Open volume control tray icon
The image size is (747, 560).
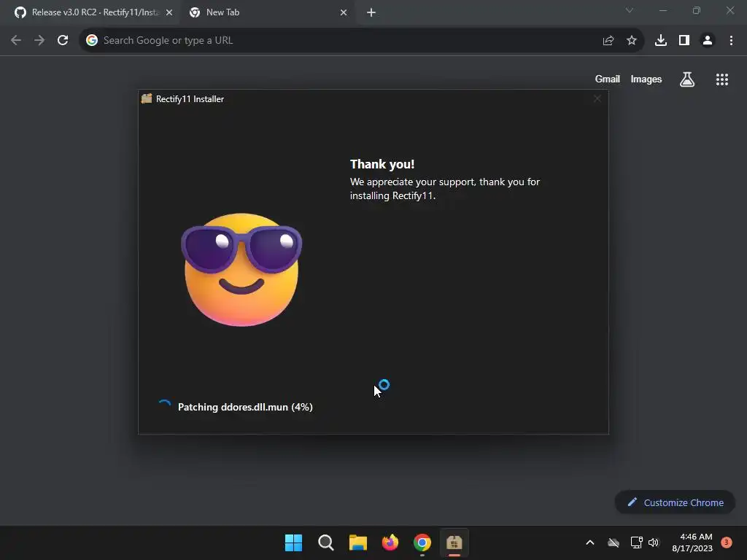coord(654,542)
